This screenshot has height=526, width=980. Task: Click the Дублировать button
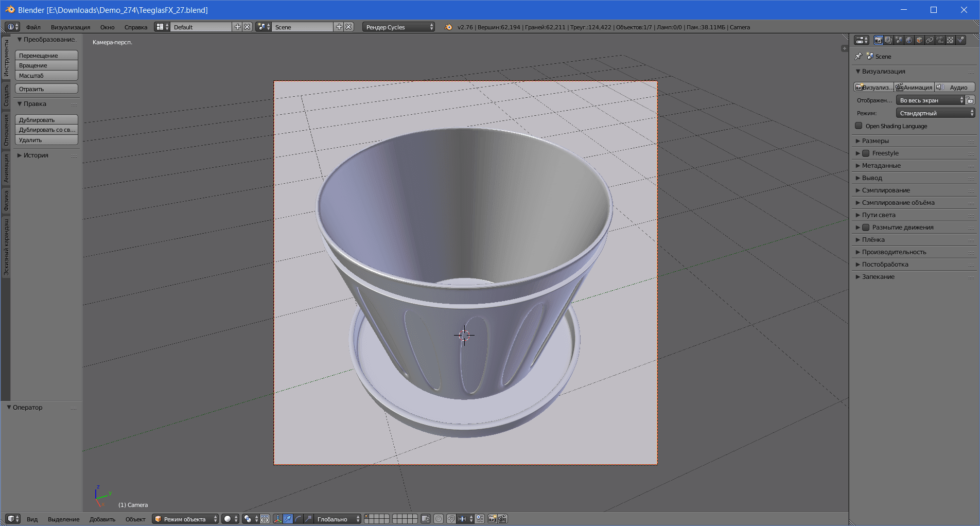point(46,120)
